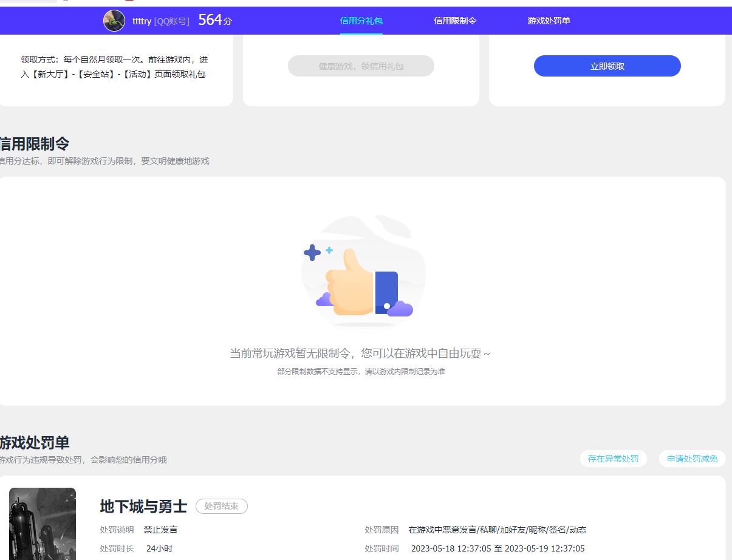Click the 健康游戏，领信用礼包 input field
The image size is (732, 560).
[361, 66]
